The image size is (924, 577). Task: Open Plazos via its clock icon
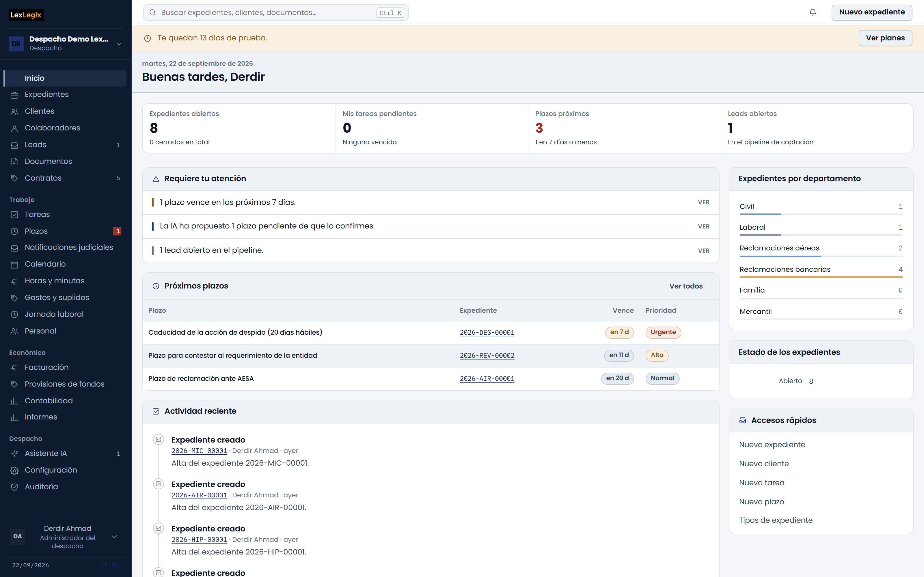tap(14, 231)
